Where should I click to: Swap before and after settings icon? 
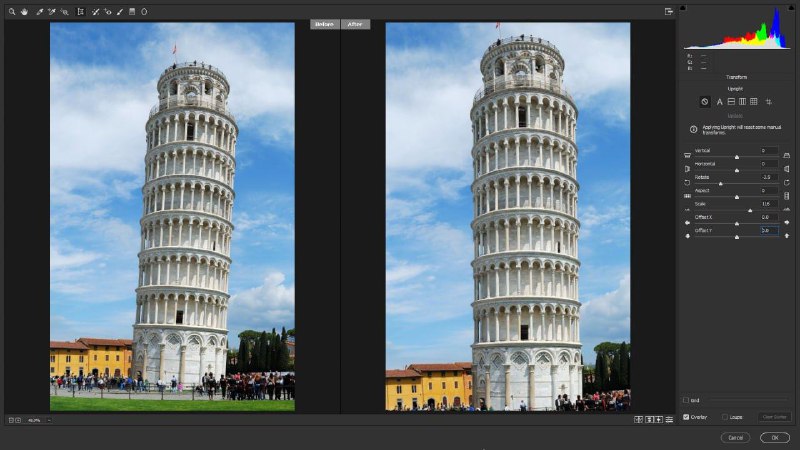(x=649, y=419)
